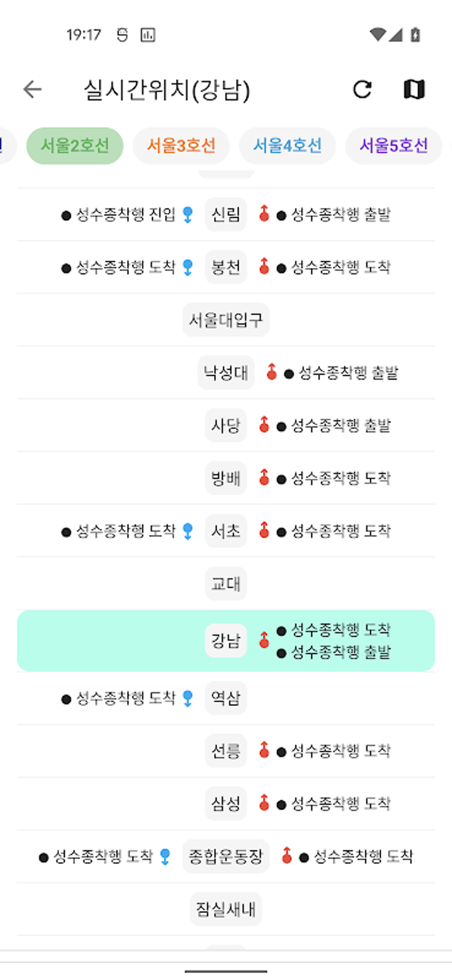
Task: Tap the red train icon at 종합운동장
Action: pos(287,856)
